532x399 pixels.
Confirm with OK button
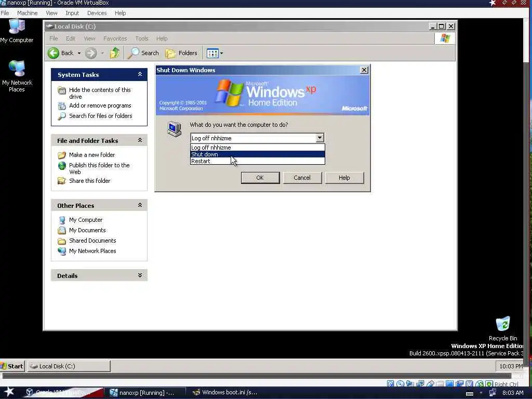[260, 178]
